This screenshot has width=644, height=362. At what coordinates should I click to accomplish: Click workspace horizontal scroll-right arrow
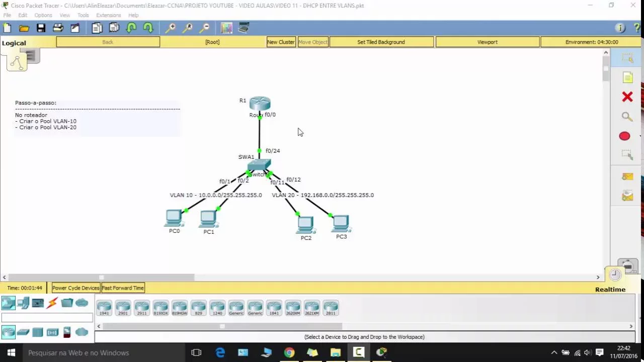pyautogui.click(x=598, y=277)
